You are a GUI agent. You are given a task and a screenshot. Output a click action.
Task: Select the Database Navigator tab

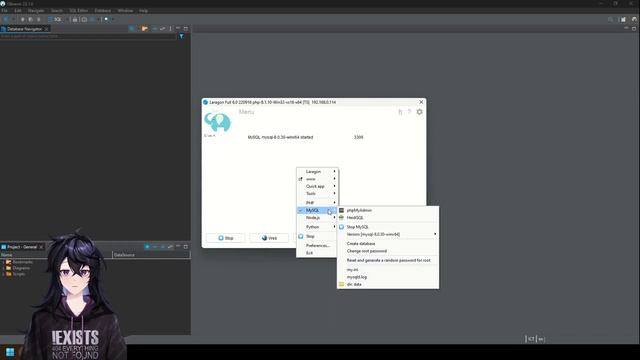coord(24,29)
